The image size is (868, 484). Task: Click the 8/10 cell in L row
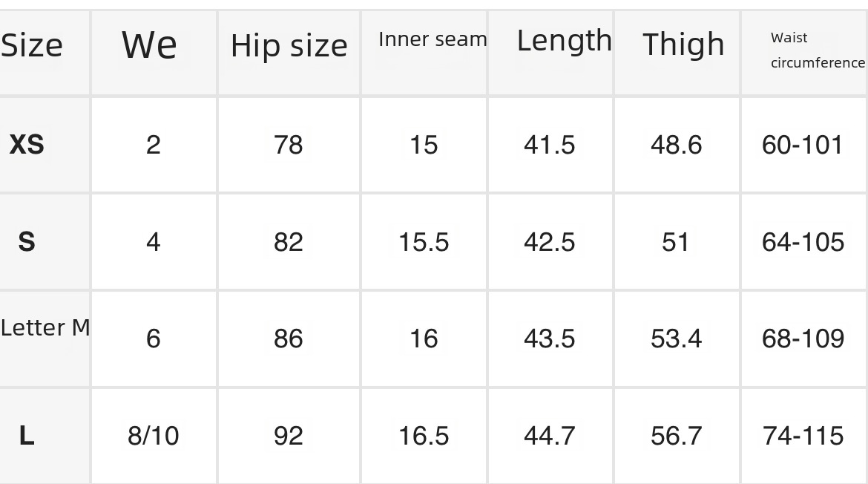153,436
